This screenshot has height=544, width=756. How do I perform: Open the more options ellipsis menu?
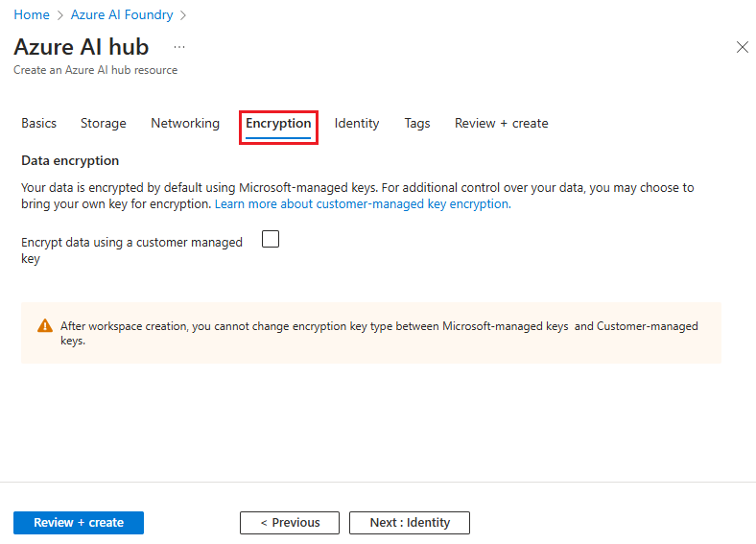pyautogui.click(x=179, y=47)
